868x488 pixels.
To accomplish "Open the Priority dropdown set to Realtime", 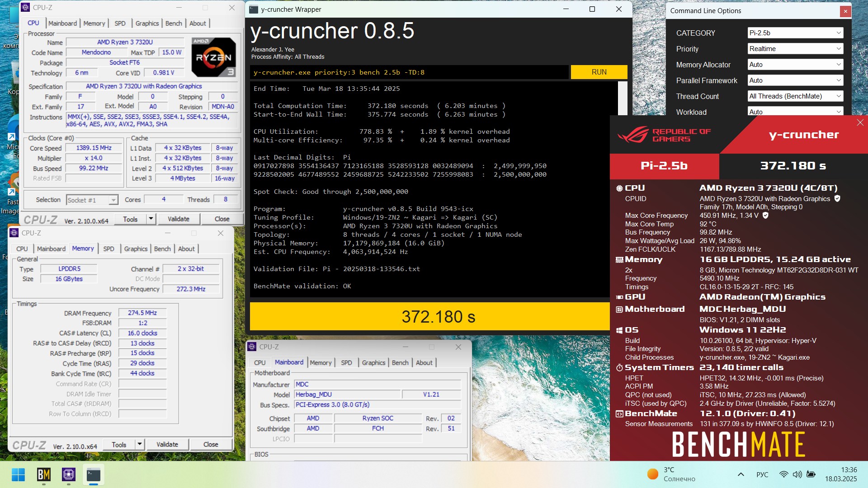I will 795,49.
